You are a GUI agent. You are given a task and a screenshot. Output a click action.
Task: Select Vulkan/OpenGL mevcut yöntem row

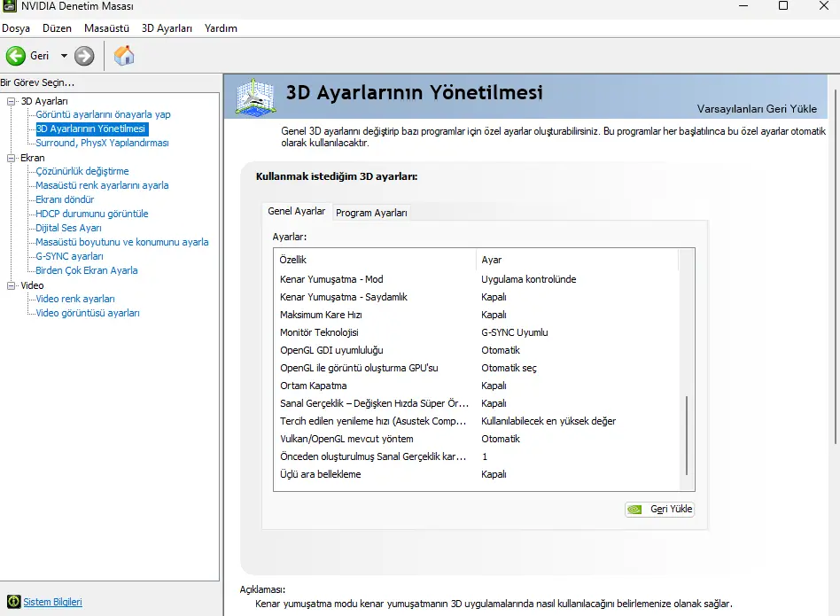477,439
